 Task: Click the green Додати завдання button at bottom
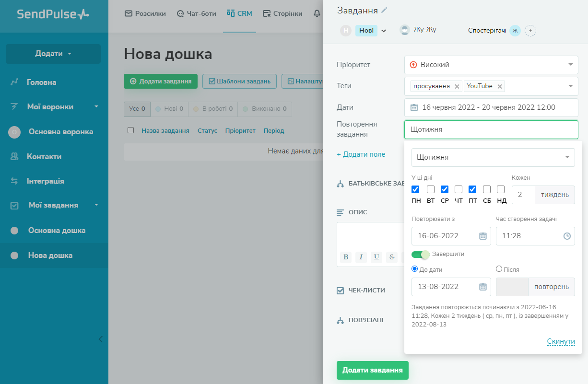[x=373, y=370]
